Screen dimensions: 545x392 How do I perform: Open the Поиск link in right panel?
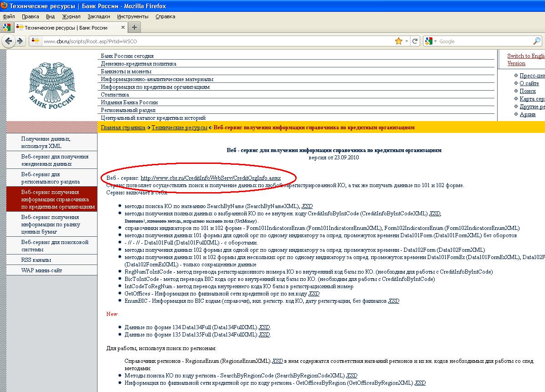coord(528,91)
